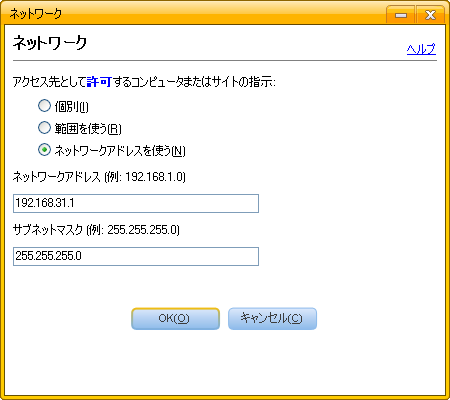Minimize the ネットワーク dialog window
The height and width of the screenshot is (400, 450).
point(401,15)
